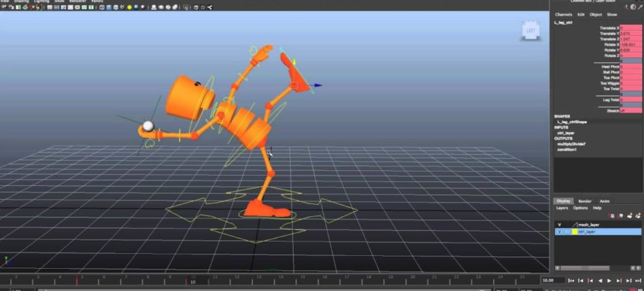Go to end of playback range
Viewport: 644px width, 291px height.
click(x=637, y=281)
